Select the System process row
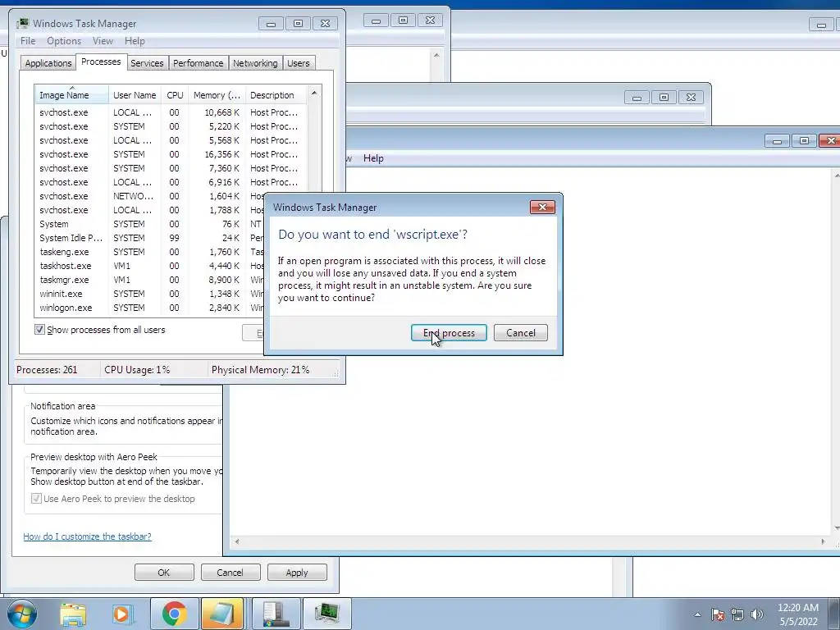 (x=150, y=224)
